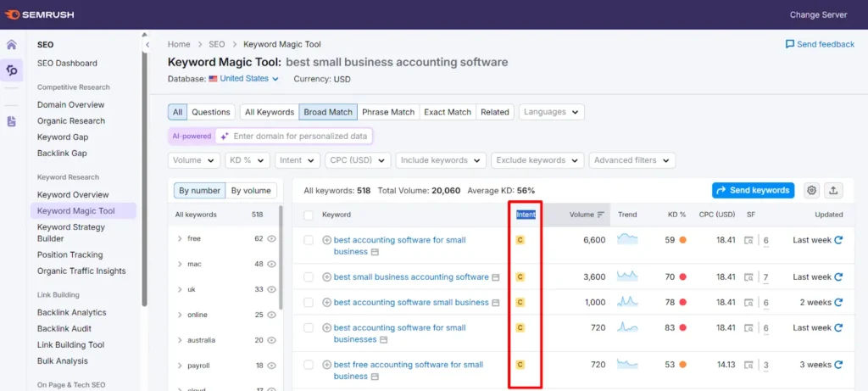
Task: View SERP icon for 3,600 volume row
Action: click(748, 276)
